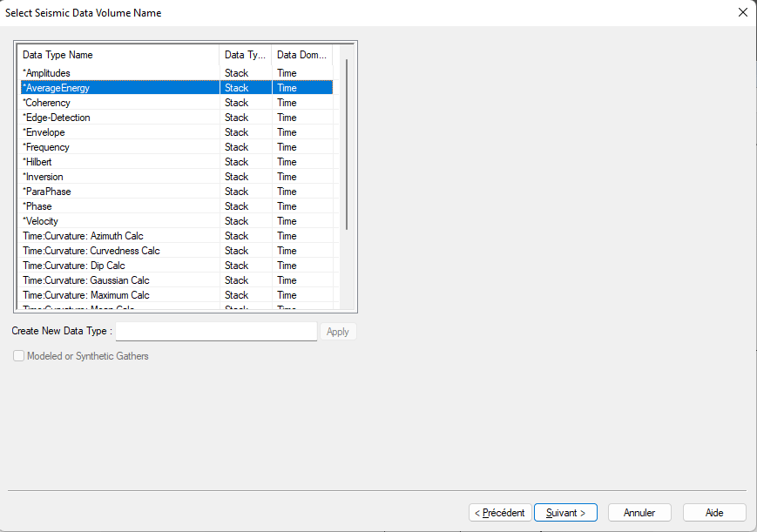Click the Data Domain column header
Viewport: 757px width, 532px height.
click(x=301, y=55)
